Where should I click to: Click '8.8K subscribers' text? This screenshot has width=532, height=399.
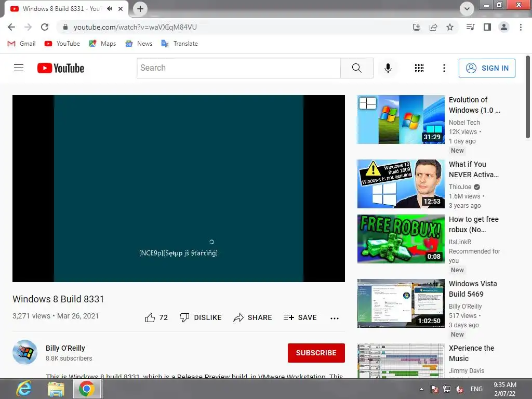69,358
